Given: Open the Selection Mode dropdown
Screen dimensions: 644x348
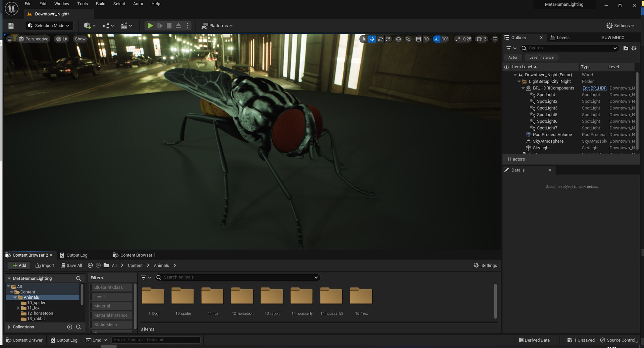Looking at the screenshot, I should 49,26.
